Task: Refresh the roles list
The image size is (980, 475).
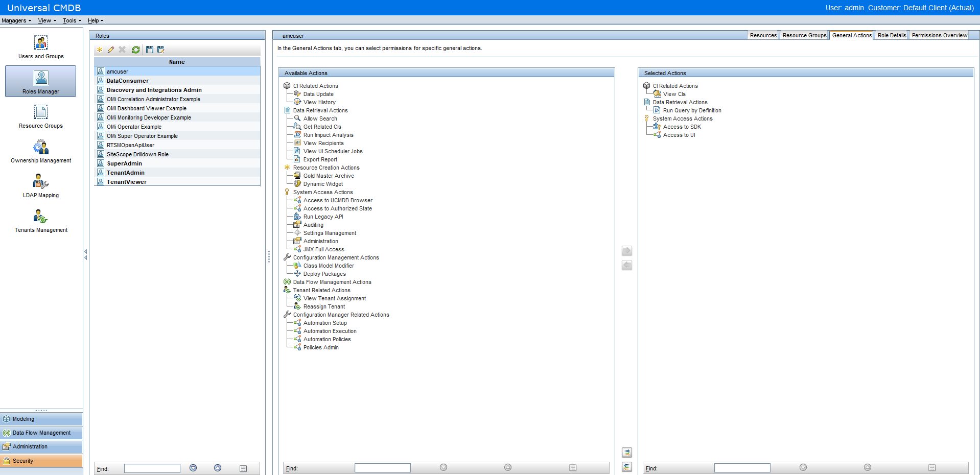Action: pos(136,50)
